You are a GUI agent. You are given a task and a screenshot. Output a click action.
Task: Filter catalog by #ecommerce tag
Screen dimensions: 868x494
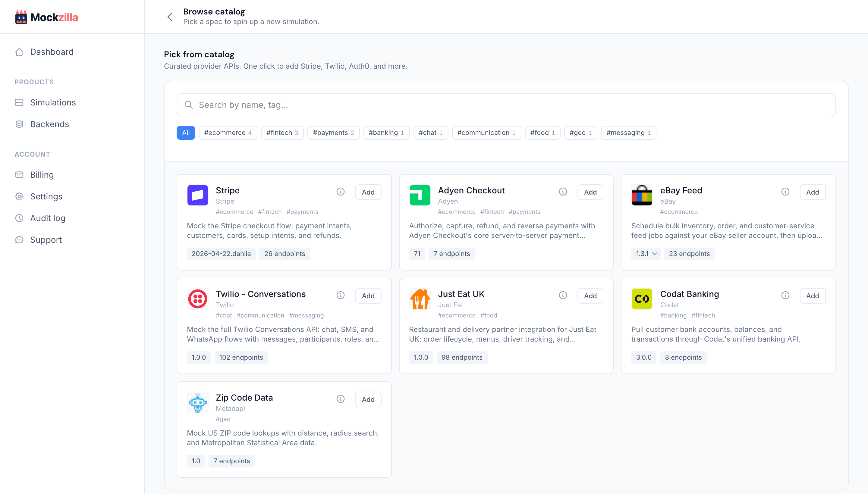pyautogui.click(x=228, y=133)
